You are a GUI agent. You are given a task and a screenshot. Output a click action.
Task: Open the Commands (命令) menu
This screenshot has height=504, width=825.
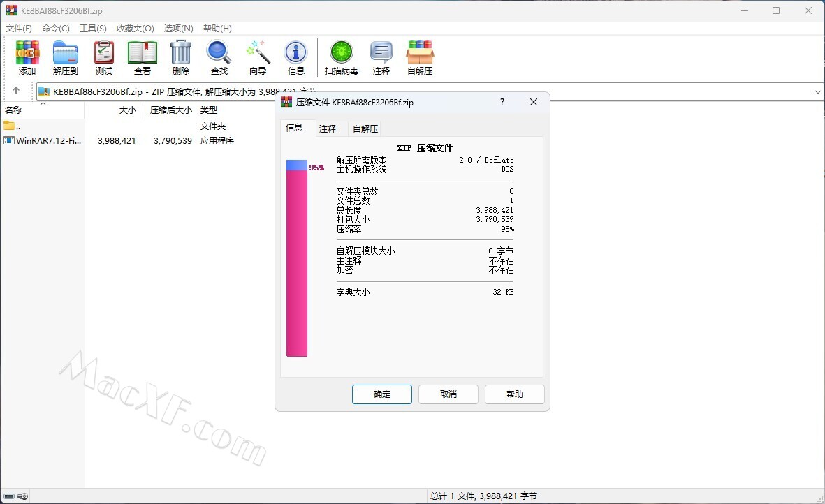pos(56,29)
